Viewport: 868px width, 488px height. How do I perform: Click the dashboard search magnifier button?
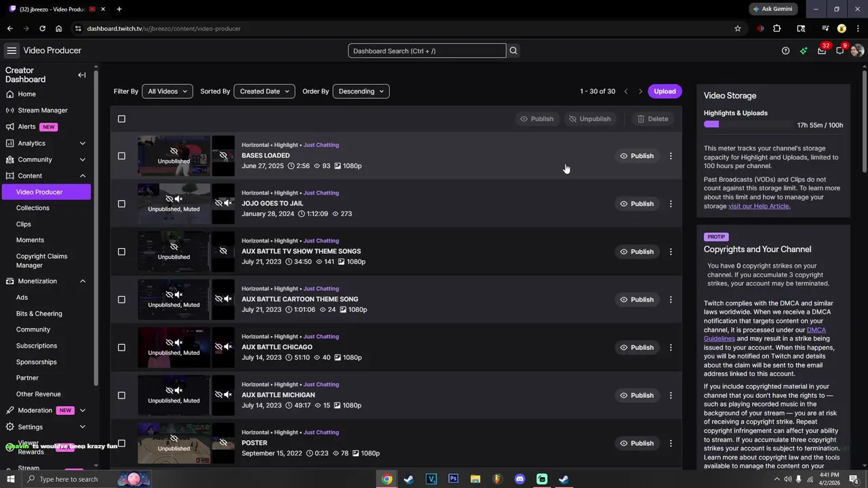point(513,51)
